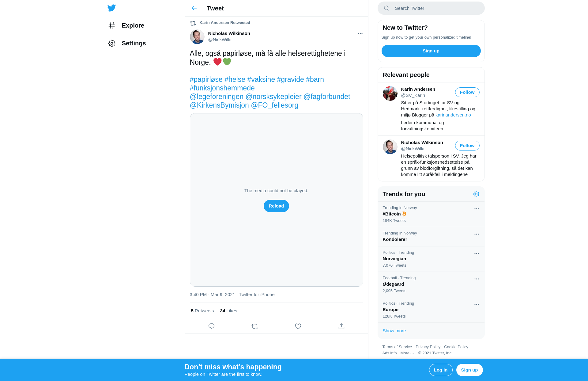Click Log in on the bottom banner

tap(441, 370)
